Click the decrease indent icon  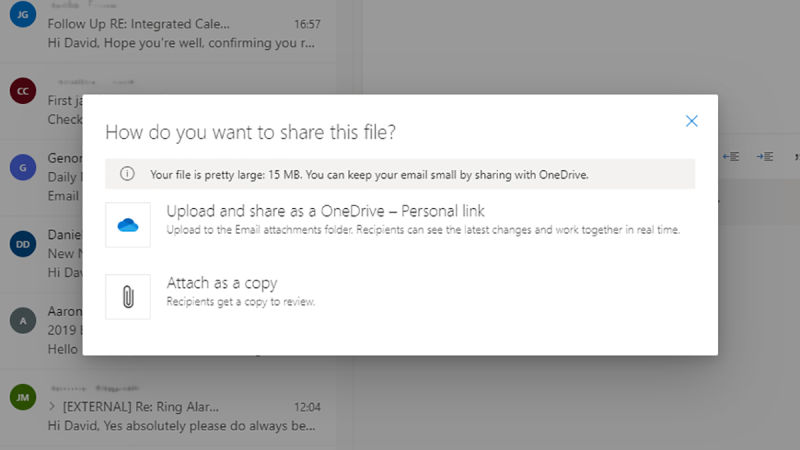[731, 157]
